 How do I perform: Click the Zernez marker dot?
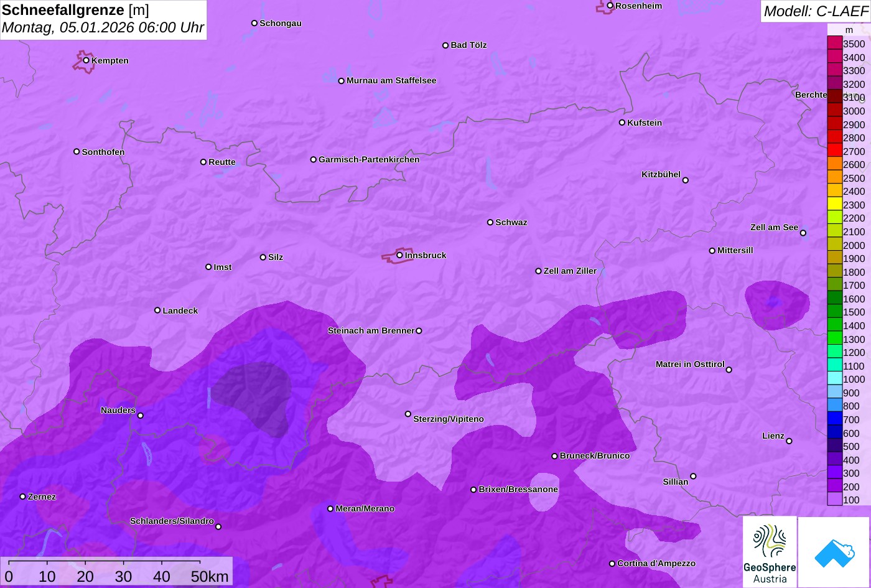22,497
